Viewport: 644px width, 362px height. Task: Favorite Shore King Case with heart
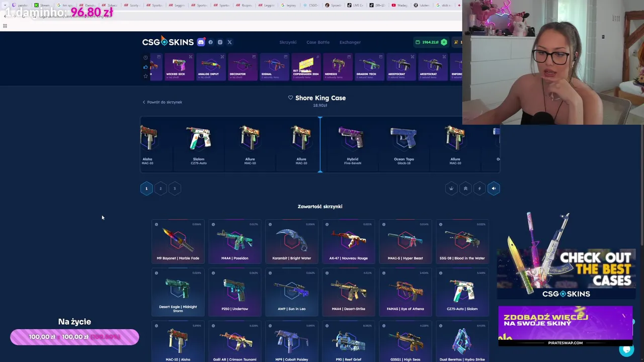click(290, 98)
